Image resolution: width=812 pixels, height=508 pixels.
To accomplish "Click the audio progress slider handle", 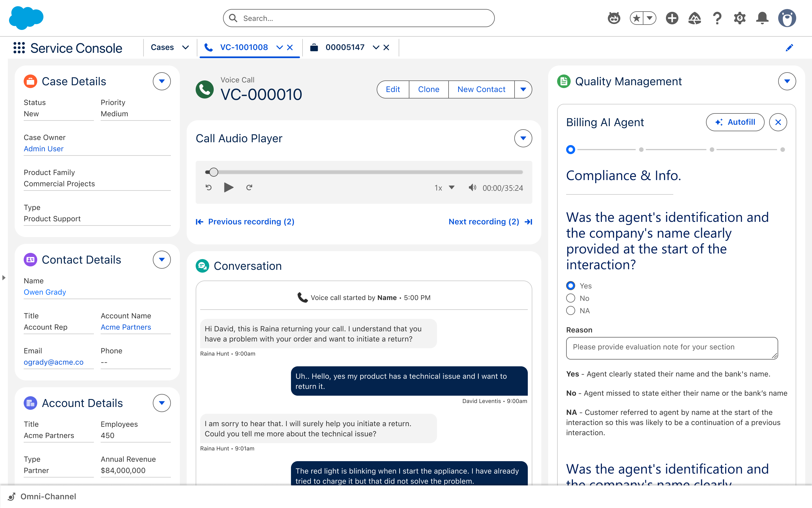I will (x=214, y=172).
